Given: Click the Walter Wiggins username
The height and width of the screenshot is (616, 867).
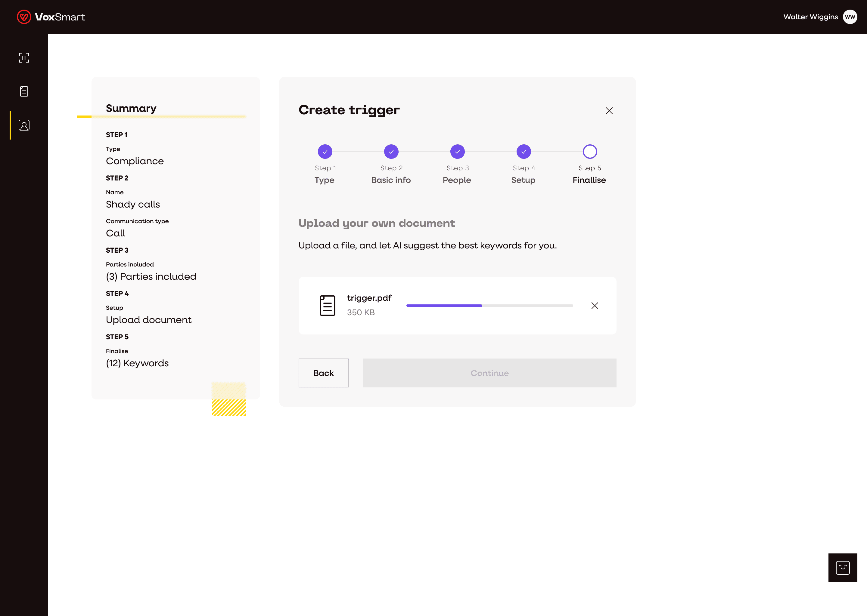Looking at the screenshot, I should click(810, 17).
